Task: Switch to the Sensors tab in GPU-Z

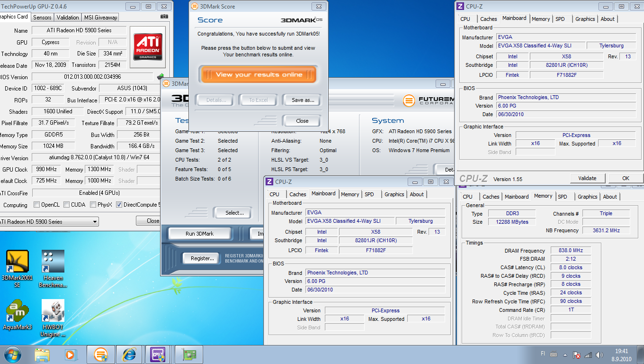Action: [42, 17]
